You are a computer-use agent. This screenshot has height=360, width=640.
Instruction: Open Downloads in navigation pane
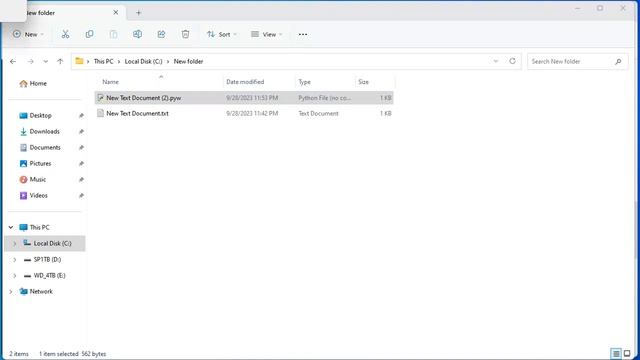tap(39, 131)
